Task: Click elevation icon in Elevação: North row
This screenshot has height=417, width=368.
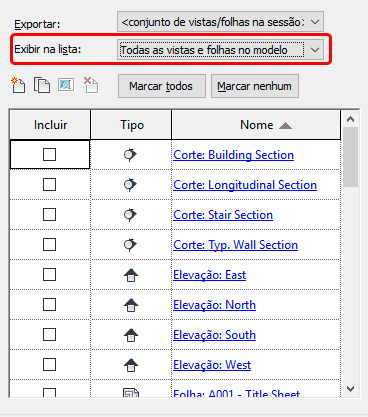Action: click(x=131, y=305)
